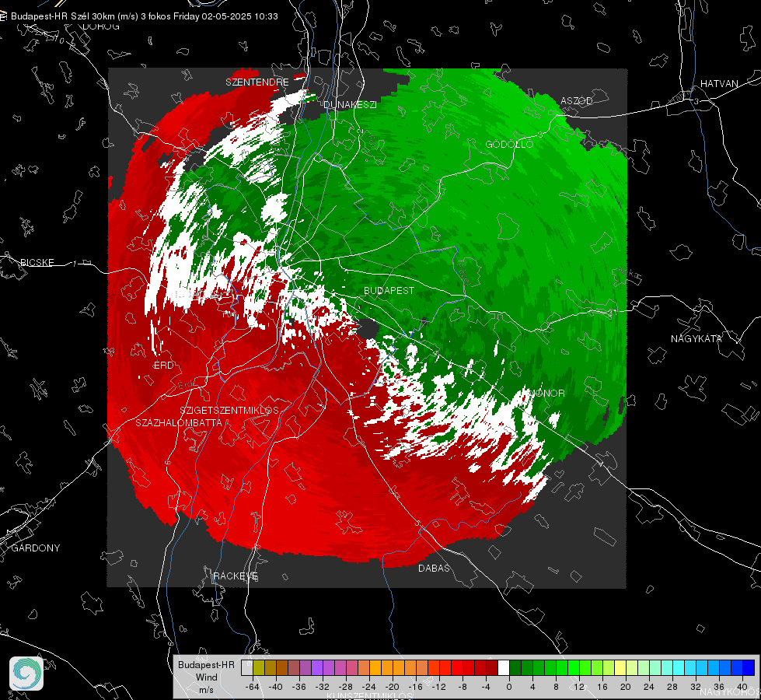Click the SZÁZHALOMBATTA label
This screenshot has height=700, width=761.
[x=179, y=422]
